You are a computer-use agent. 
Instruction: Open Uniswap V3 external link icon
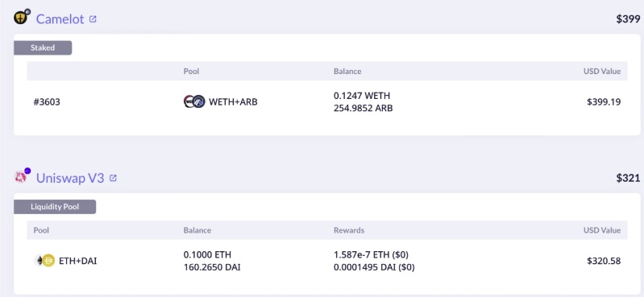pos(113,178)
